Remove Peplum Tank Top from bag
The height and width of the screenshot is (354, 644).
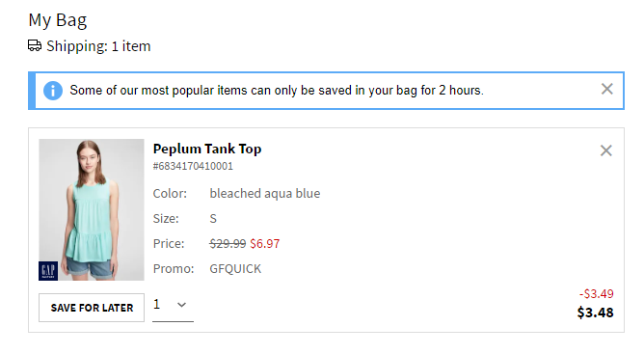click(605, 150)
